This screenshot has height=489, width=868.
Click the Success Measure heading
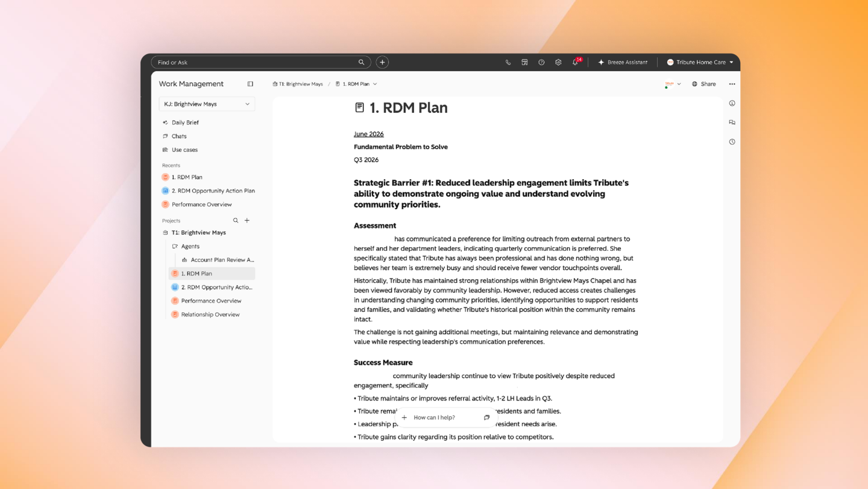coord(383,362)
